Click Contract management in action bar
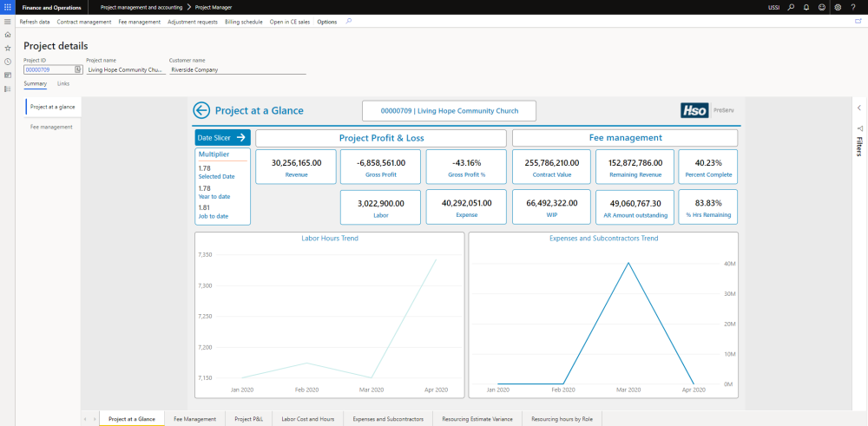This screenshot has width=868, height=426. coord(83,21)
